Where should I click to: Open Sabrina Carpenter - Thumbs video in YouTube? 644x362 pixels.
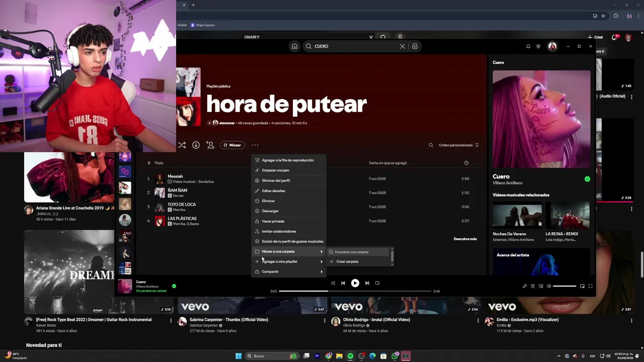pyautogui.click(x=228, y=320)
